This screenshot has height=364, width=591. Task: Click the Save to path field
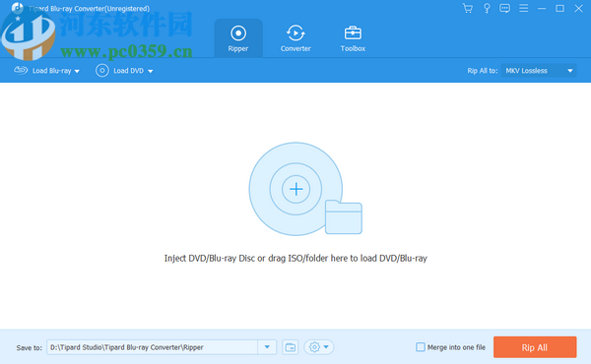(x=153, y=347)
